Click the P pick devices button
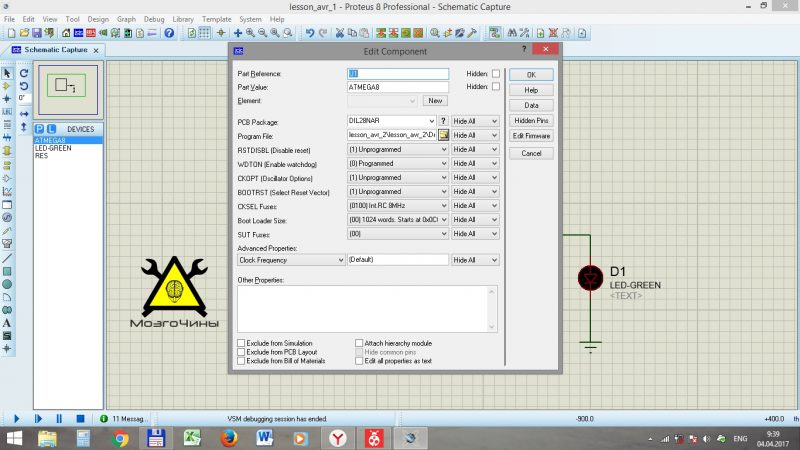 coord(39,129)
